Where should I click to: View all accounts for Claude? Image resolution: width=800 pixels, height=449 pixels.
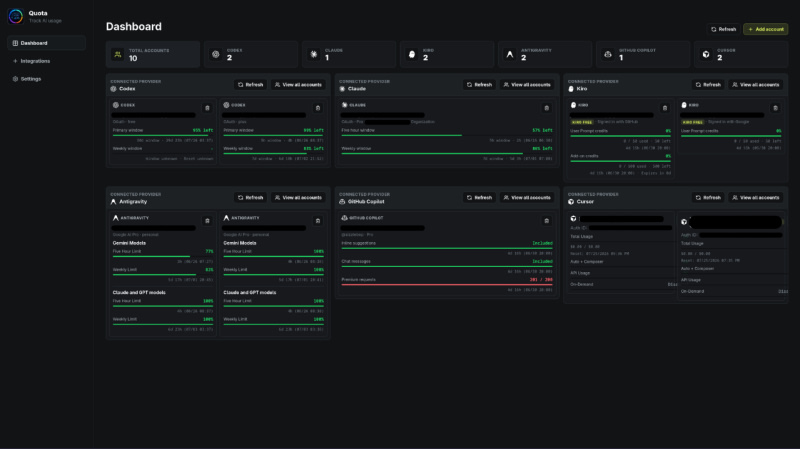[527, 85]
